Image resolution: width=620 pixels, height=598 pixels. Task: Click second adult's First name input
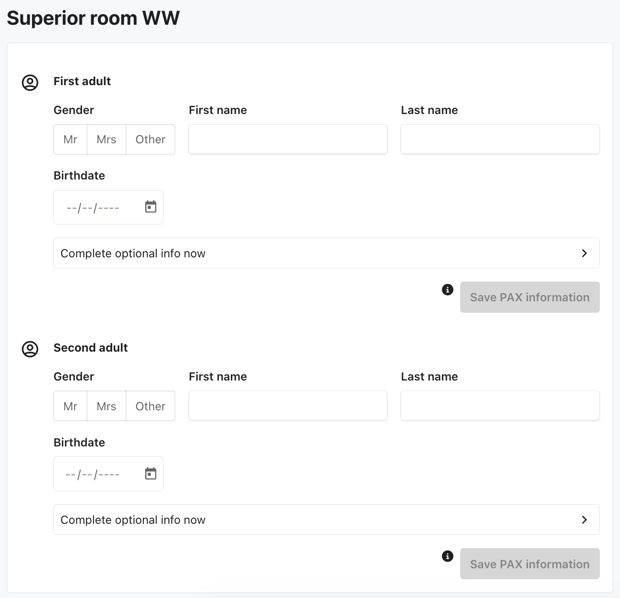tap(287, 406)
